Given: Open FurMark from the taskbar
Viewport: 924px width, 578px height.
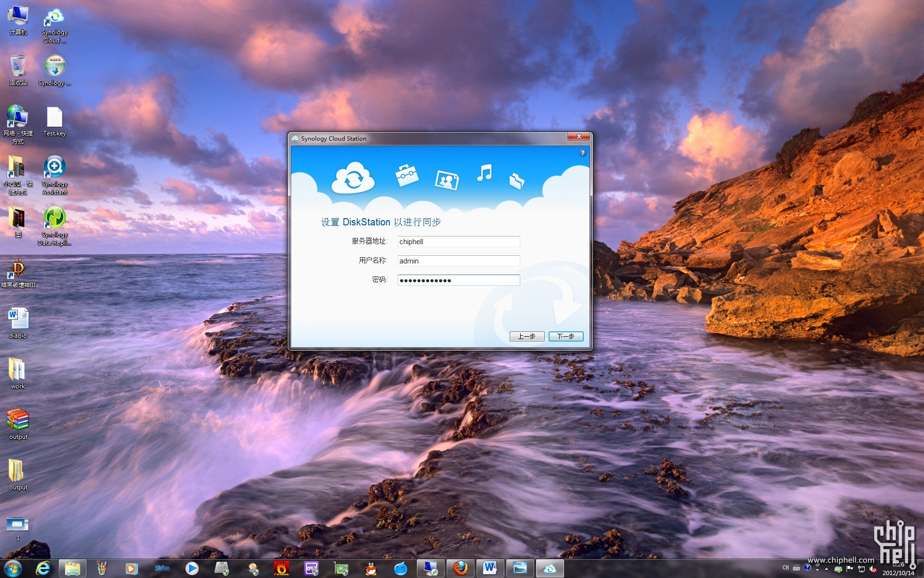Looking at the screenshot, I should tap(282, 569).
